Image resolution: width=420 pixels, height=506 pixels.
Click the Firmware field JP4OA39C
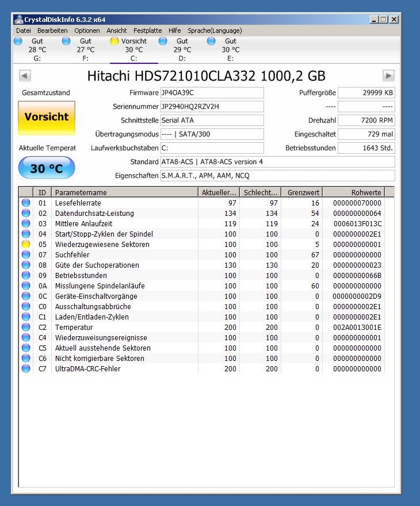[x=212, y=93]
